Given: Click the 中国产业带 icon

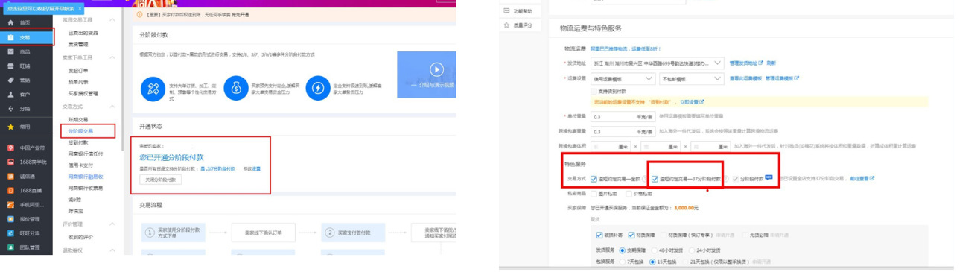Looking at the screenshot, I should click(10, 148).
